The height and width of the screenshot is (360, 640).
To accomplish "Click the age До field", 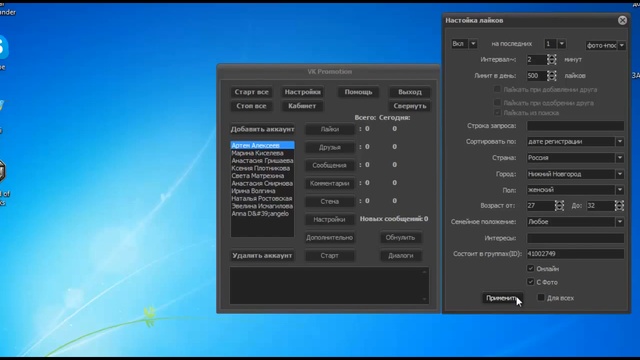I will pyautogui.click(x=600, y=206).
